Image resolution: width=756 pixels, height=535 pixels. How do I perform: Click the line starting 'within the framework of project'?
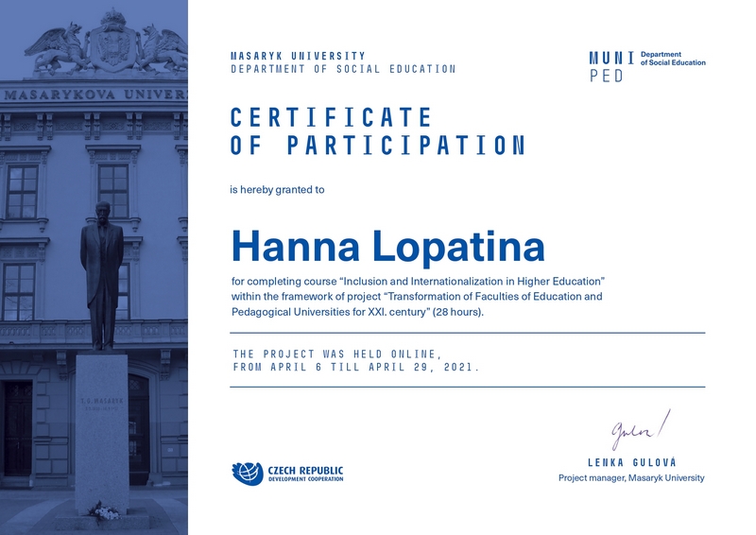click(417, 296)
